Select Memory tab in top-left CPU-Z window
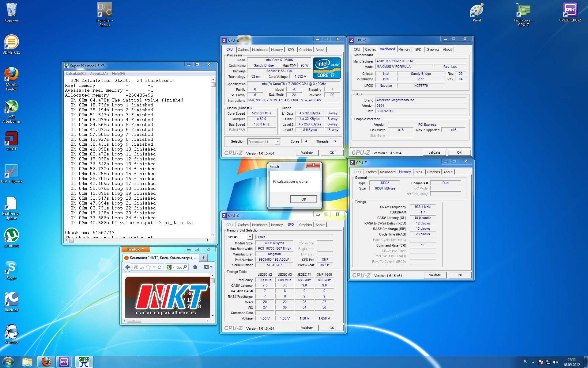Image resolution: width=588 pixels, height=368 pixels. point(277,50)
